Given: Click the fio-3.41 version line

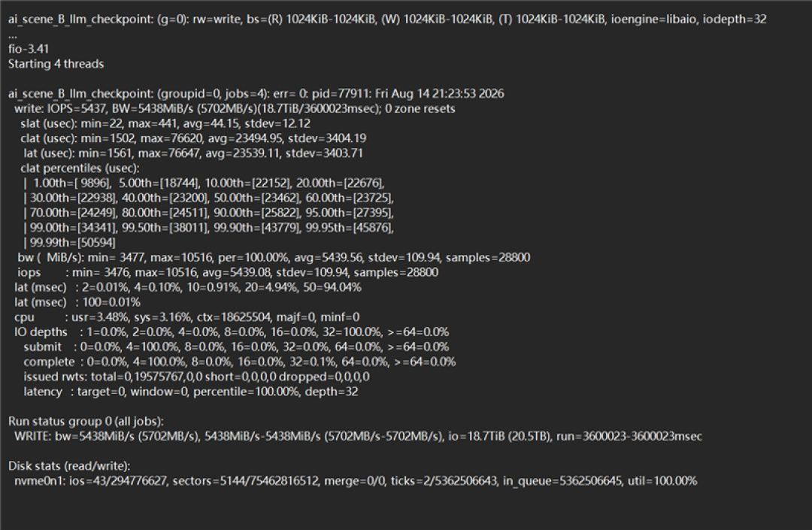Looking at the screenshot, I should tap(29, 49).
